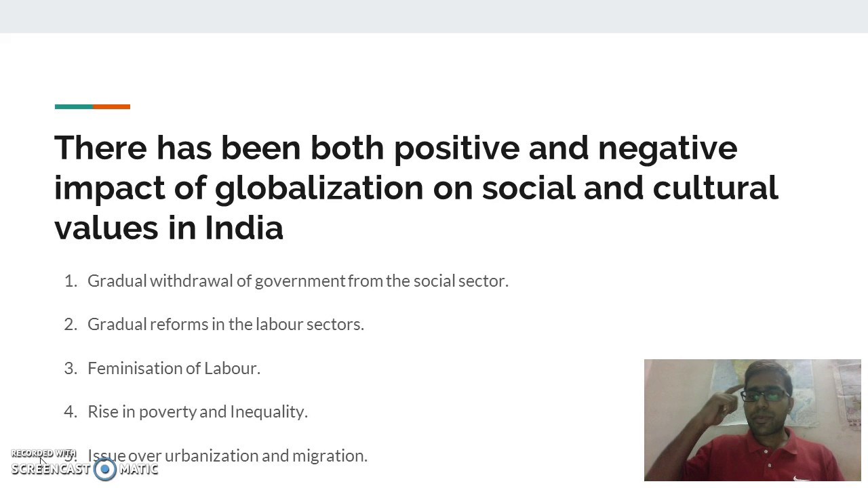Image resolution: width=868 pixels, height=488 pixels.
Task: Click the word "India" in the slide title
Action: (244, 228)
